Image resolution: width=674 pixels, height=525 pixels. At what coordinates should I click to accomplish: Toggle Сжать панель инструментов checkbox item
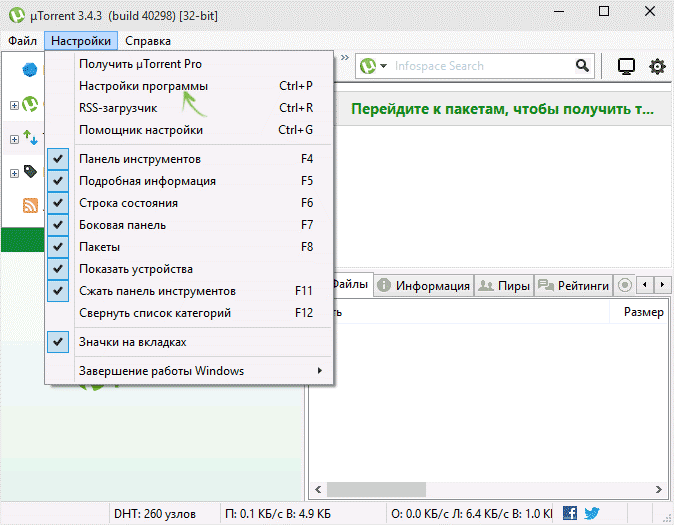[189, 291]
